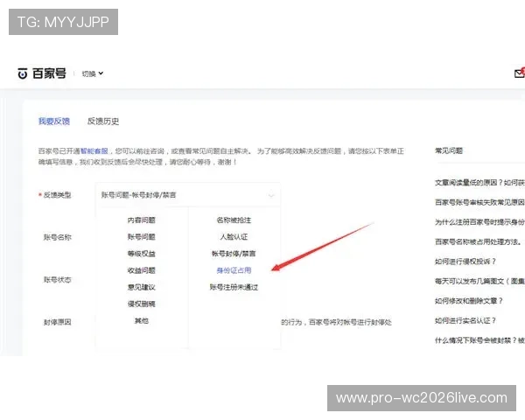Select 账号问题 category in dropdown
Image resolution: width=525 pixels, height=420 pixels.
pos(141,237)
